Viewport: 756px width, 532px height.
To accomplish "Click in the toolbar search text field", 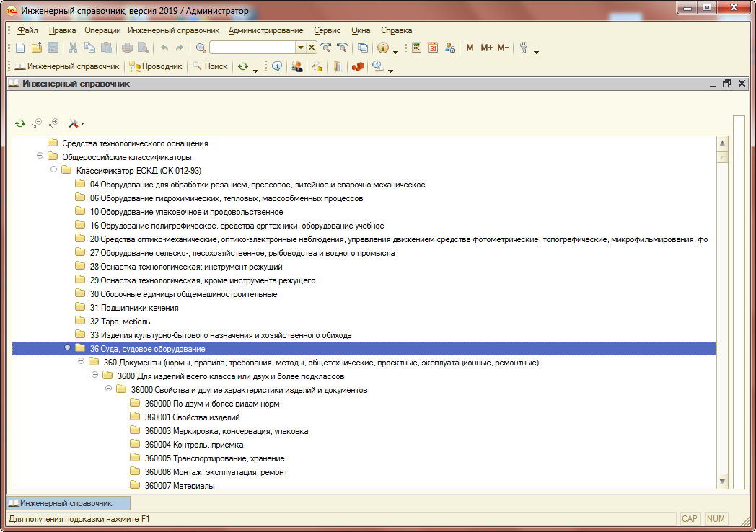I will (252, 48).
